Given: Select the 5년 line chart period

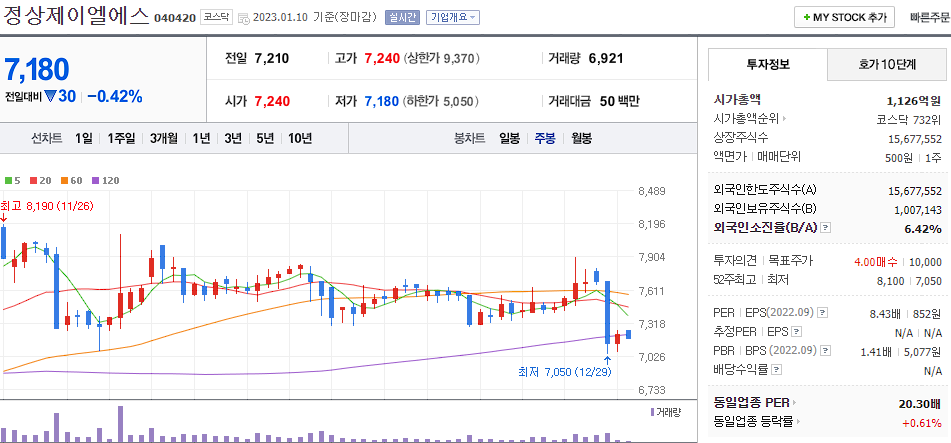Looking at the screenshot, I should 265,138.
